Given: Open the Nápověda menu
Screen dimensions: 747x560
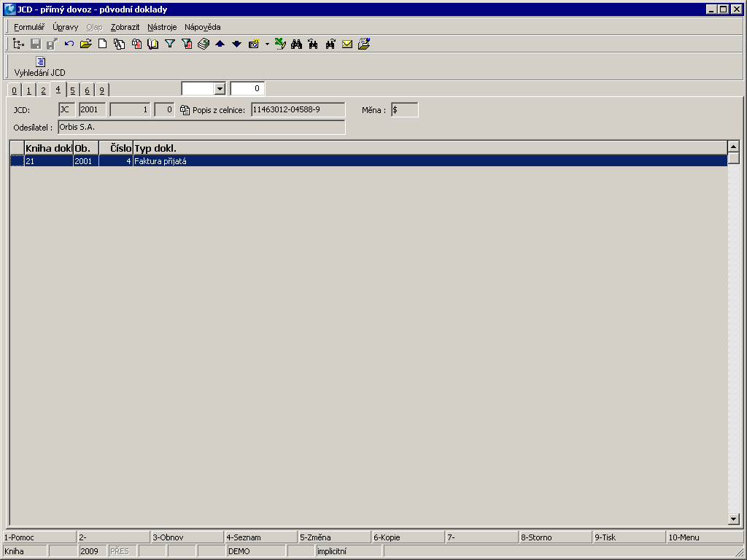Looking at the screenshot, I should tap(203, 27).
